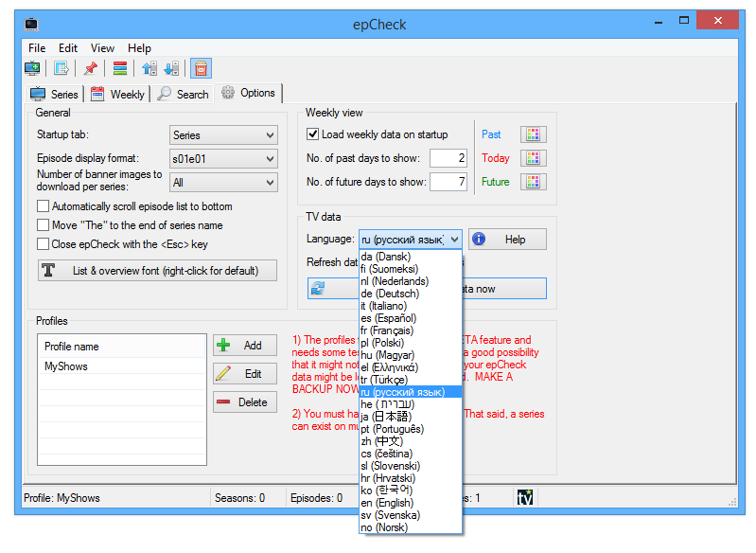Select the MyShows profile row
This screenshot has width=756, height=553.
[x=122, y=366]
